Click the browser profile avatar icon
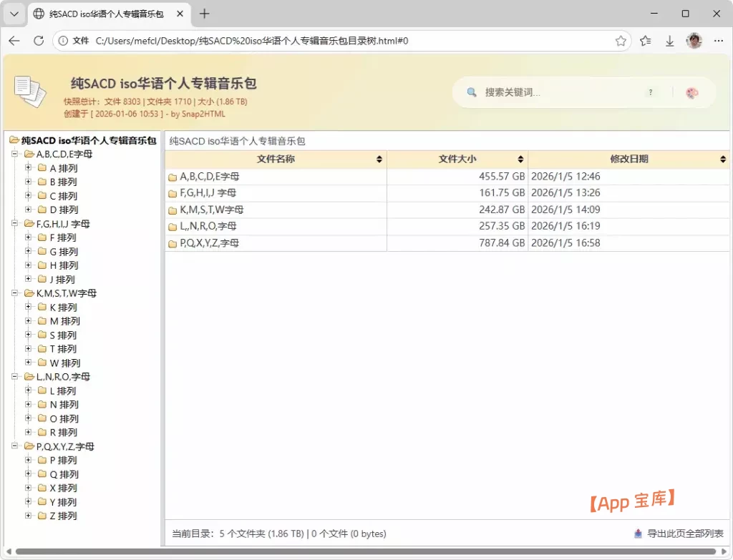733x560 pixels. (x=694, y=41)
